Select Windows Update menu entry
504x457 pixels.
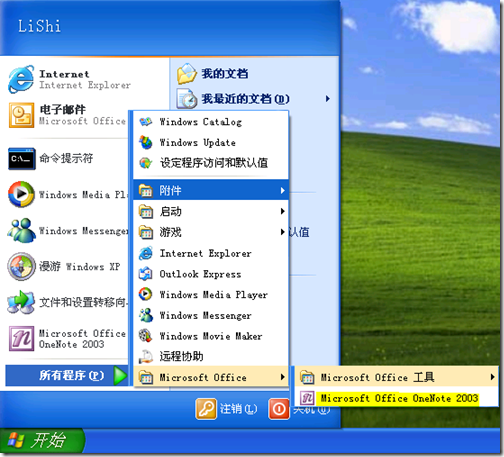pos(211,143)
